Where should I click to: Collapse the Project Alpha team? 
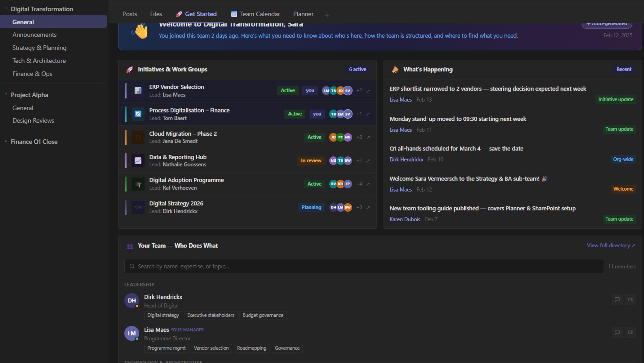click(x=6, y=95)
